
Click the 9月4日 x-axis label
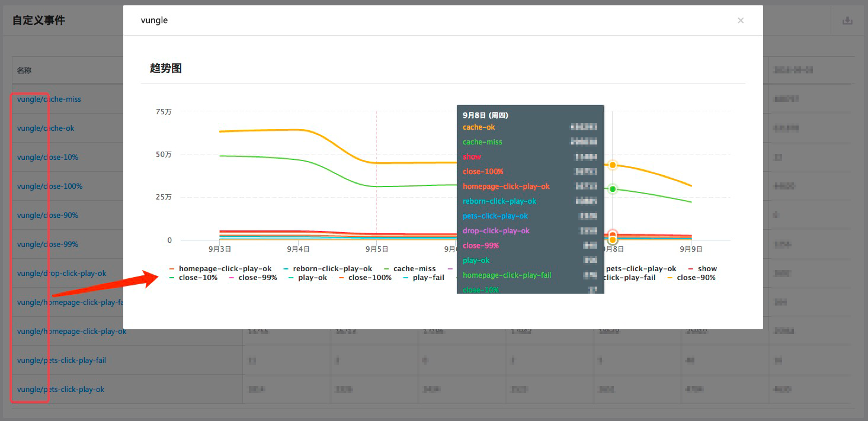299,249
